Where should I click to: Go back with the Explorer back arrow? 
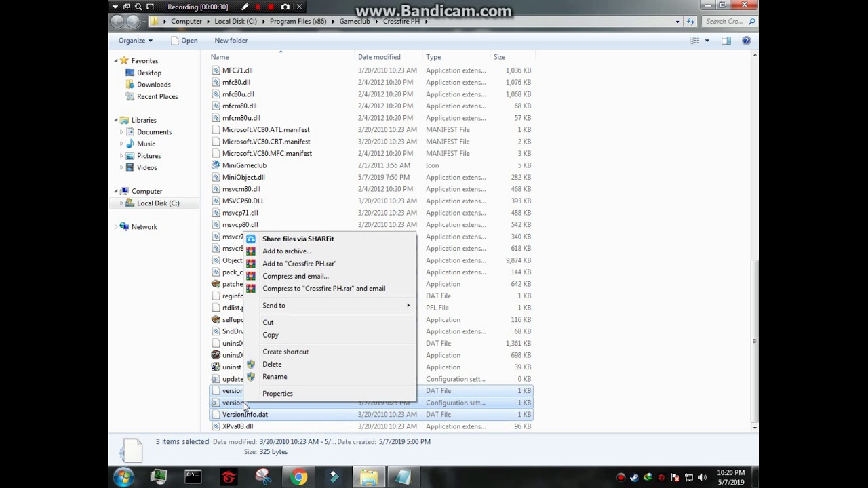117,22
